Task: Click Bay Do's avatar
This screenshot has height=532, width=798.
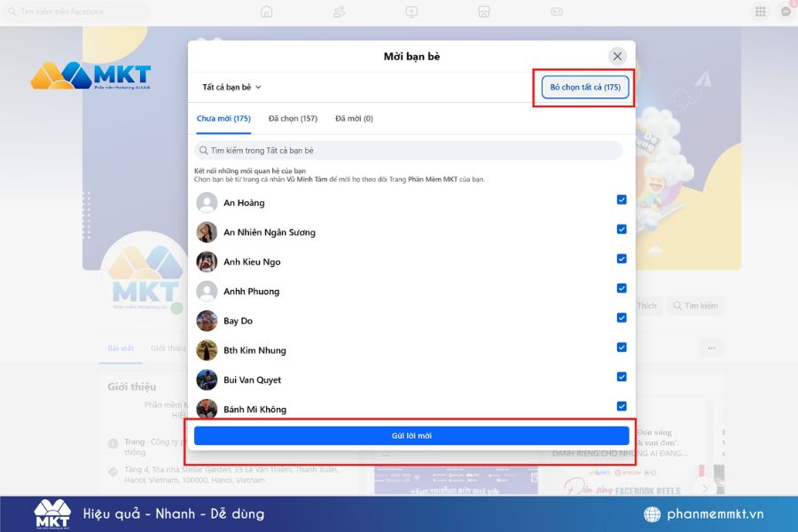Action: [x=207, y=321]
